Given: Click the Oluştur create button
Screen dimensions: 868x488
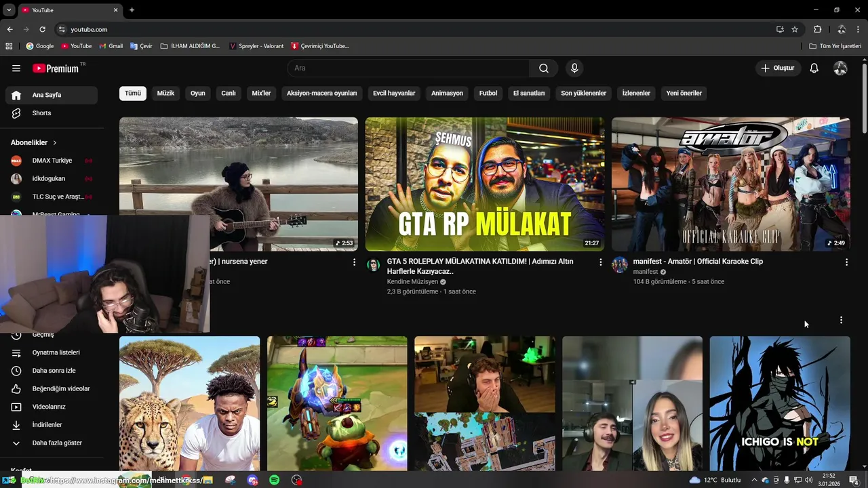Looking at the screenshot, I should coord(777,68).
